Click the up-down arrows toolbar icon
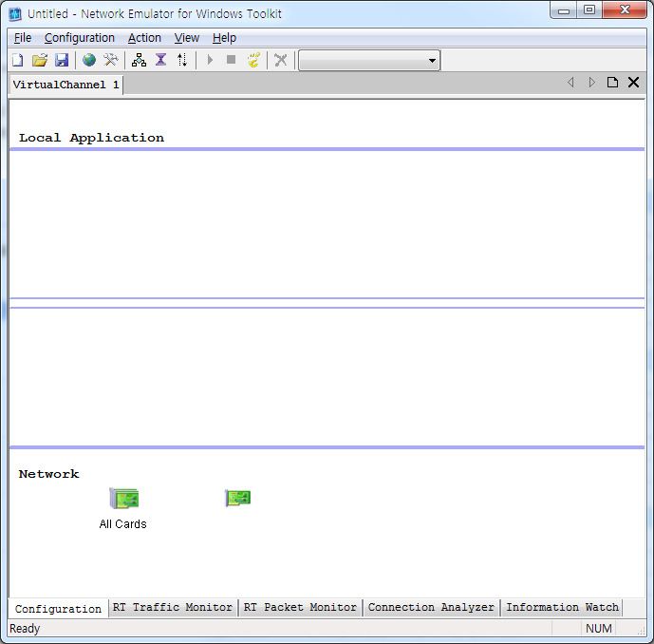 click(182, 60)
